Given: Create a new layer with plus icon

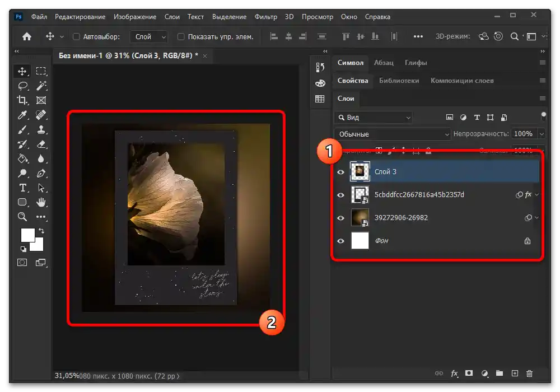Looking at the screenshot, I should [515, 374].
